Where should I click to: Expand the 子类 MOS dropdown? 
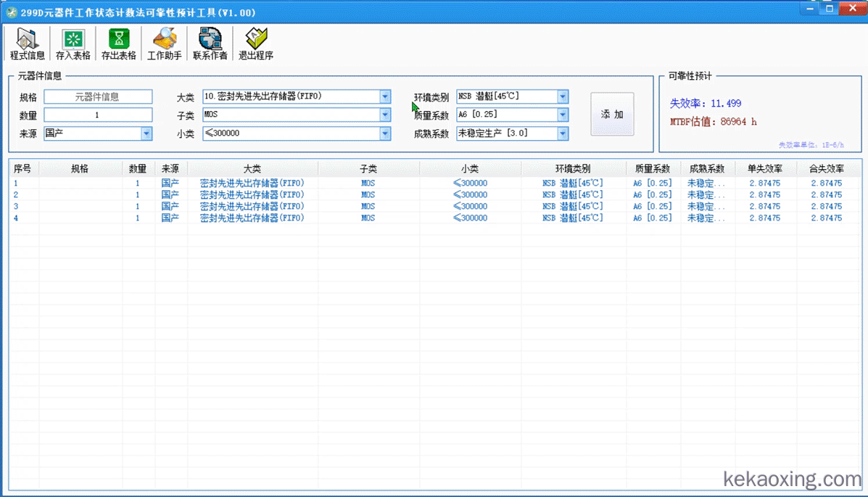pyautogui.click(x=385, y=115)
